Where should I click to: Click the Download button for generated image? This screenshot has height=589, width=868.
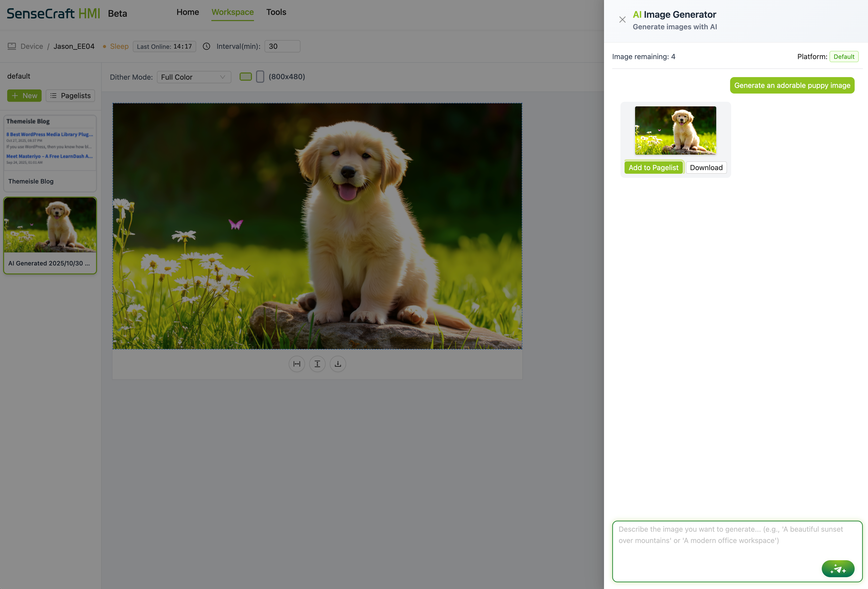click(x=706, y=168)
